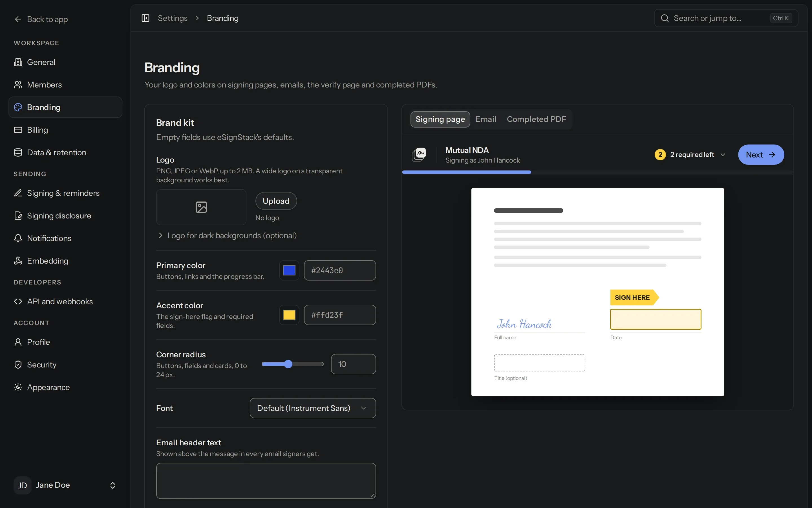Click the dashed Title (optional) field
The width and height of the screenshot is (812, 508).
[x=540, y=363]
